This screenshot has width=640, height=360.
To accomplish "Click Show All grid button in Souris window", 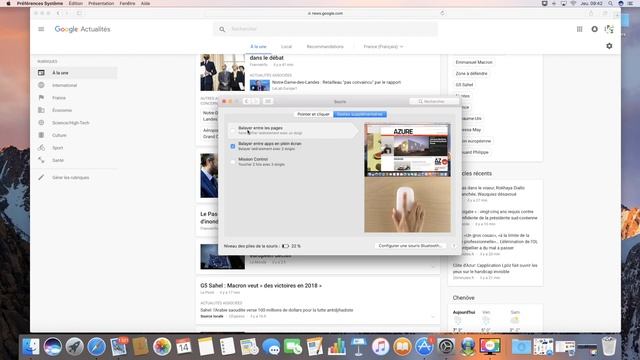I will [268, 101].
